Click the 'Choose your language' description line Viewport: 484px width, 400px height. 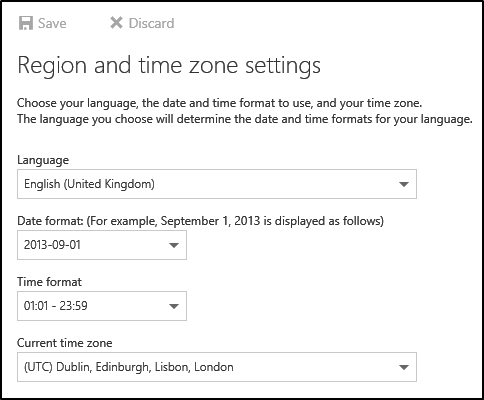point(220,103)
